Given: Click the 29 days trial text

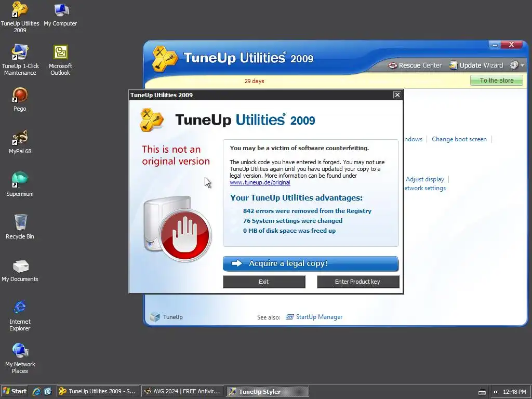Looking at the screenshot, I should click(254, 81).
